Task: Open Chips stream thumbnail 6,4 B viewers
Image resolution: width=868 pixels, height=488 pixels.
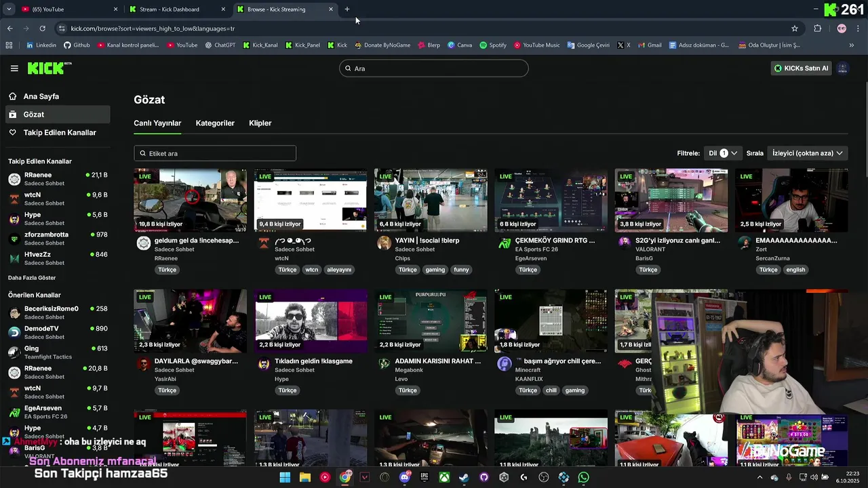Action: [x=431, y=201]
